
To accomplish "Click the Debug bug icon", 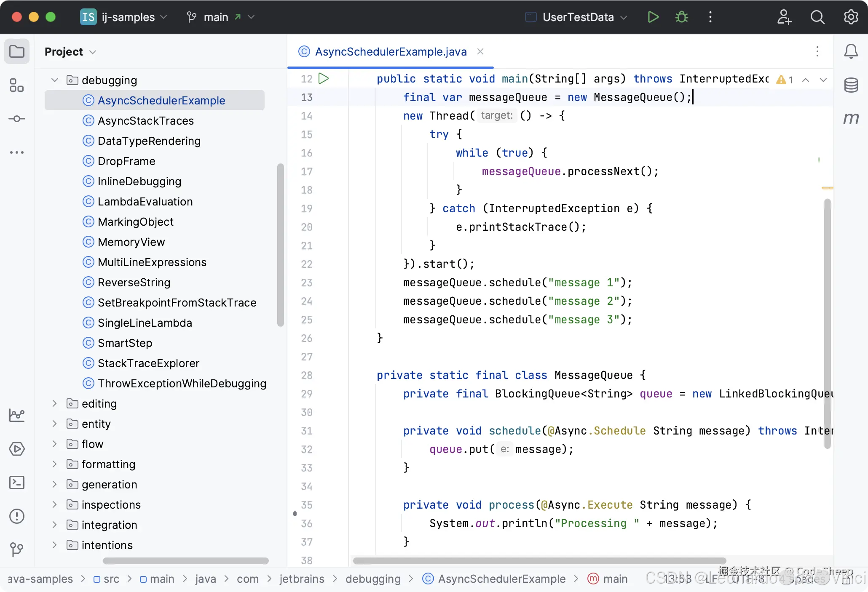I will (x=681, y=17).
